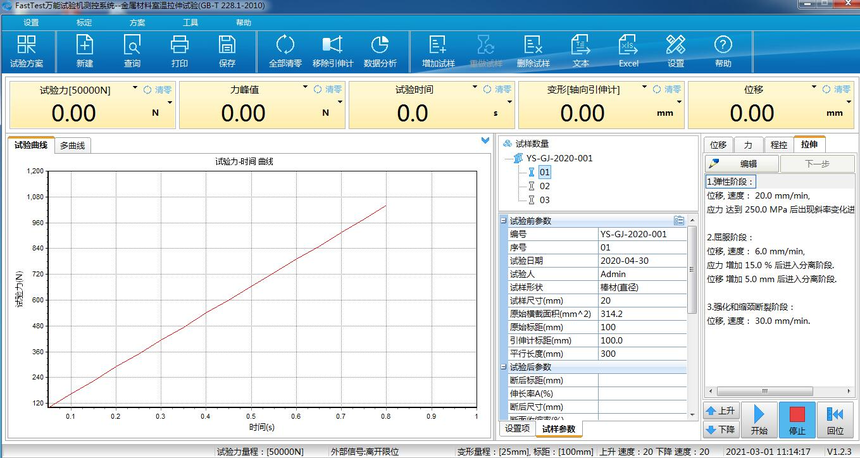Image resolution: width=860 pixels, height=458 pixels.
Task: Open unit dropdown in 力峰值 panel
Action: [x=340, y=103]
